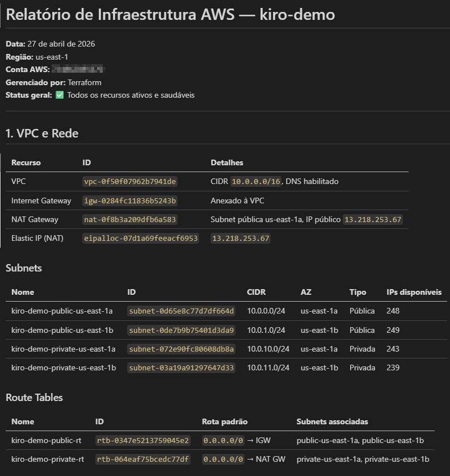The height and width of the screenshot is (476, 450).
Task: Click the IP address in the Elastic IP row
Action: click(x=241, y=239)
